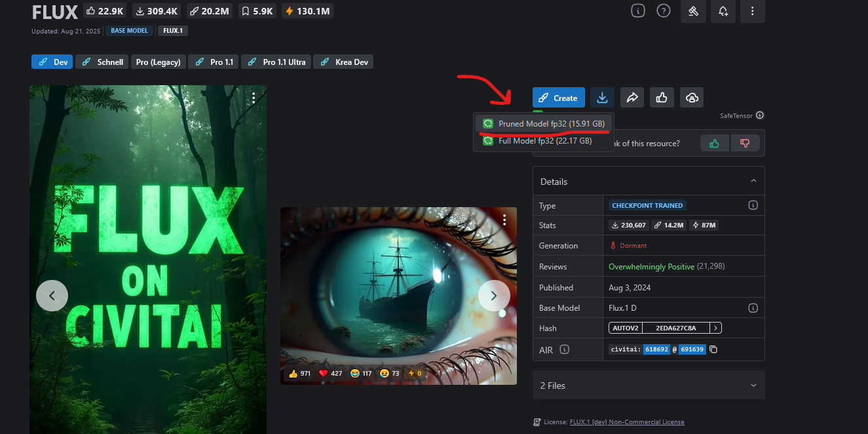Copy the AIR identifier with copy icon
Screen dimensions: 868x434
point(713,349)
